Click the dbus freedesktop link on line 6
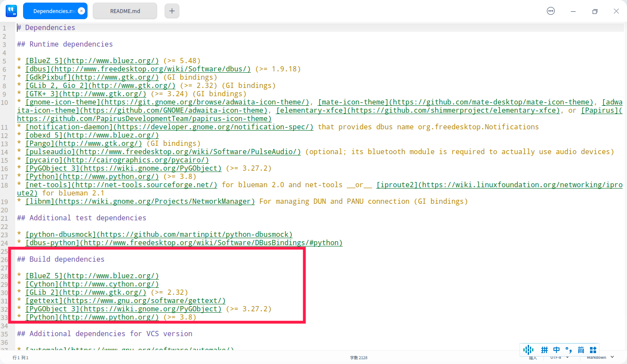The image size is (627, 364). [x=138, y=69]
